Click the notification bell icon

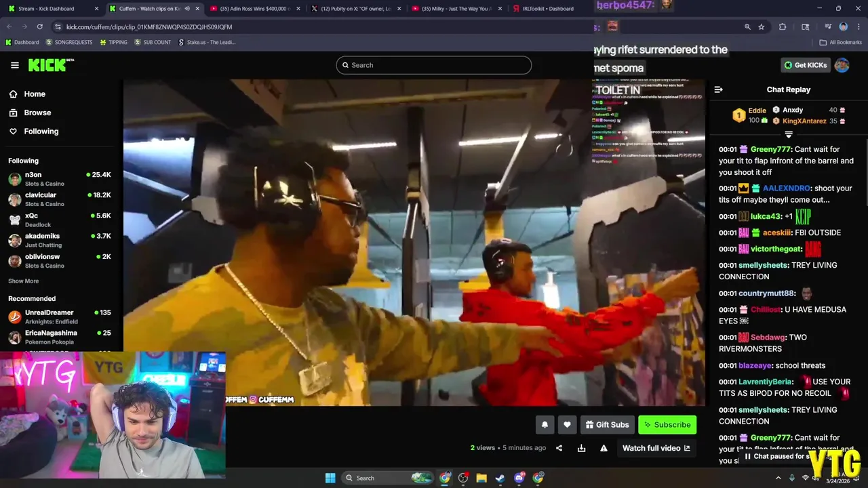[545, 425]
